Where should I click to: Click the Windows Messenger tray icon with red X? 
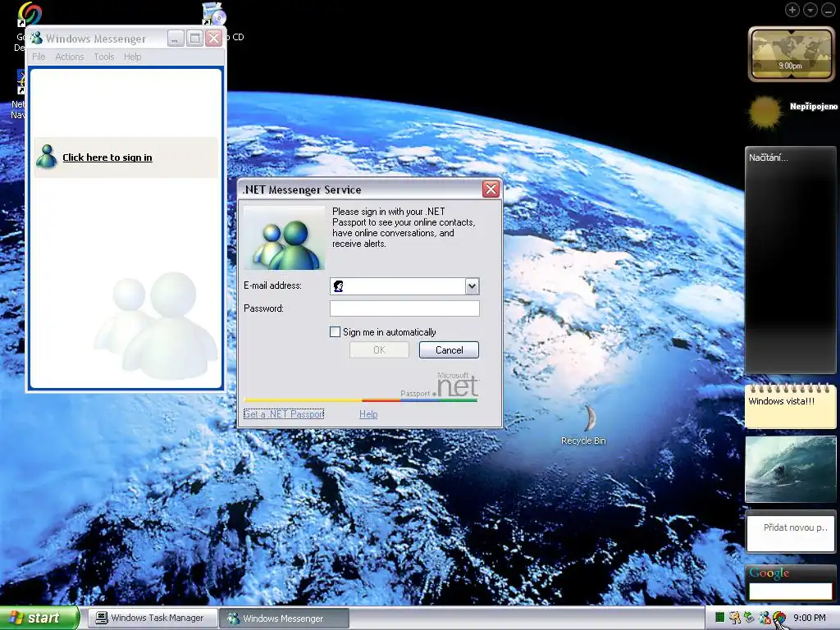(765, 618)
